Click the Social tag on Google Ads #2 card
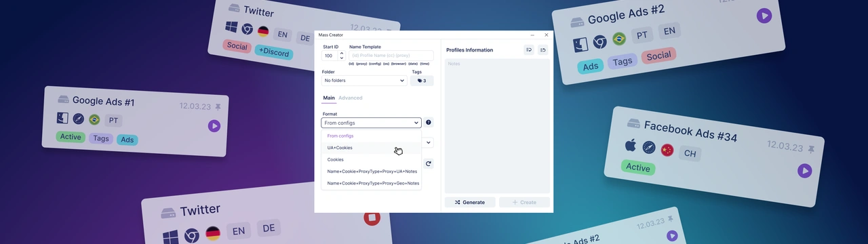This screenshot has height=244, width=868. point(658,56)
